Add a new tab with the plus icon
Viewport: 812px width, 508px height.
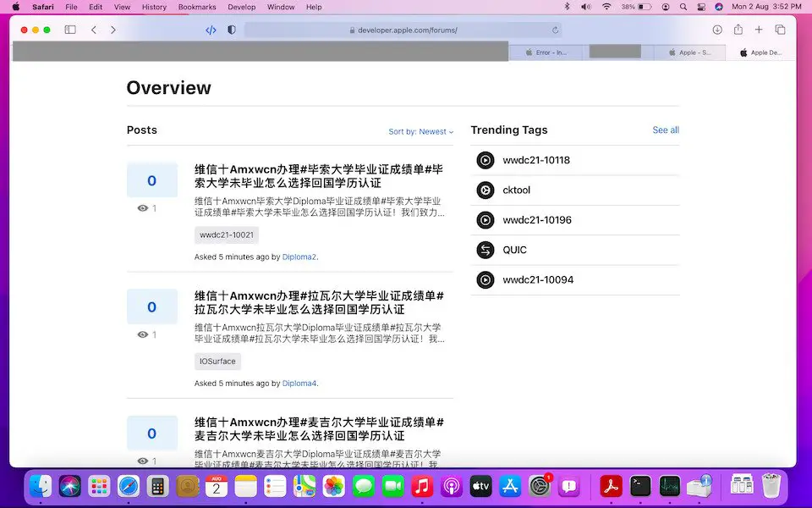coord(759,30)
